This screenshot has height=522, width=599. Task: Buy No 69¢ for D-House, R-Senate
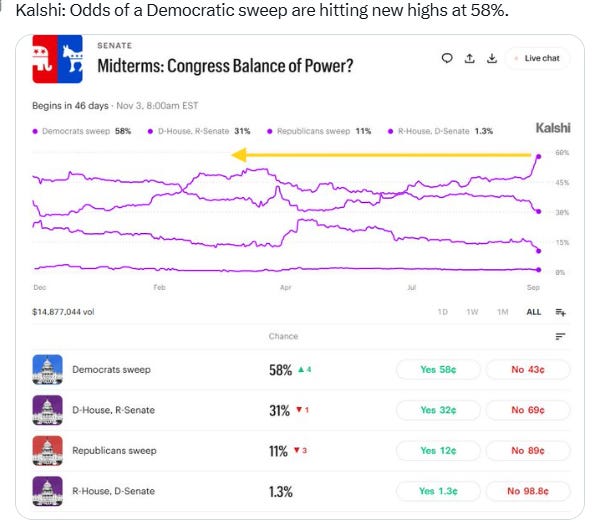pos(528,410)
